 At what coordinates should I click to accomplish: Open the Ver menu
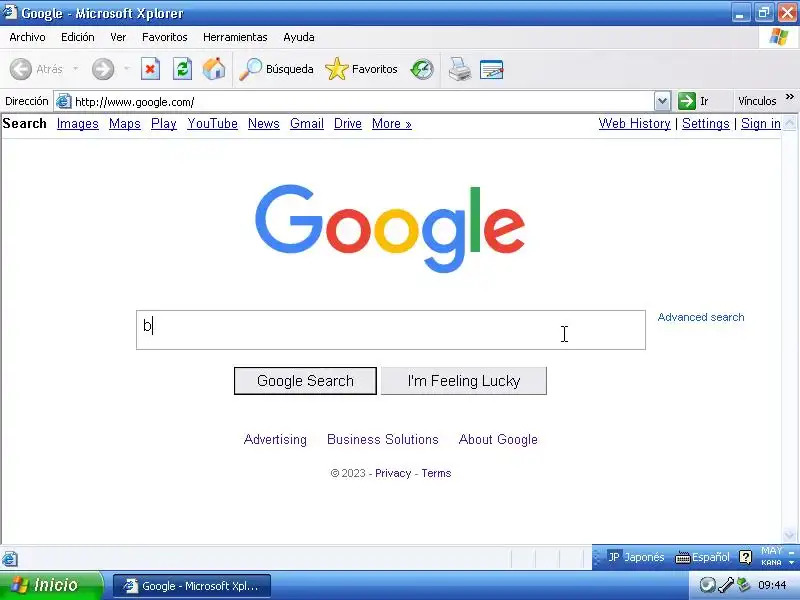[x=118, y=37]
